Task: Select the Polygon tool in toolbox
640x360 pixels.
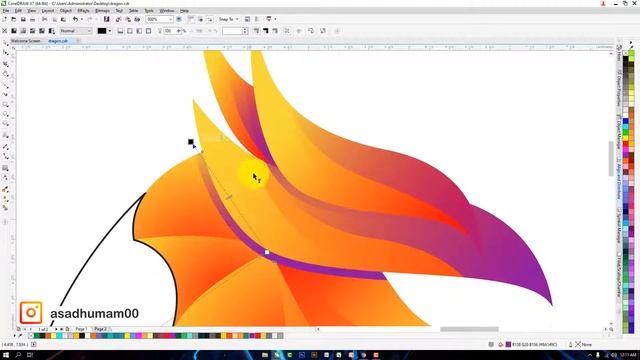Action: pyautogui.click(x=6, y=124)
